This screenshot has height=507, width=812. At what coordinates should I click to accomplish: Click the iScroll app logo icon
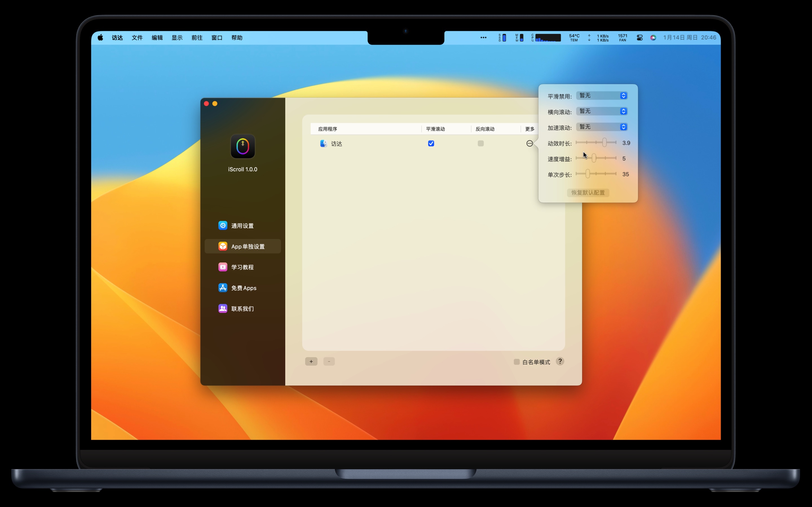click(242, 146)
